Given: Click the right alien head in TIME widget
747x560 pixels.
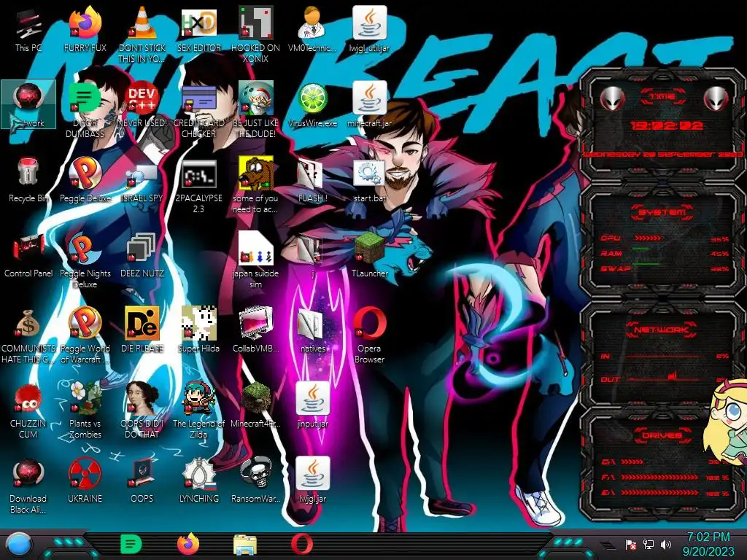Looking at the screenshot, I should click(x=716, y=98).
